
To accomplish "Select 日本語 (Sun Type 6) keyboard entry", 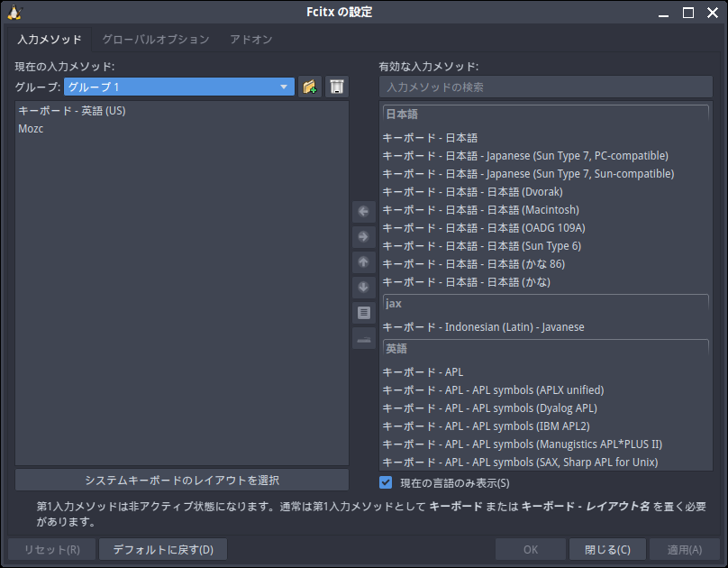I will click(x=545, y=246).
